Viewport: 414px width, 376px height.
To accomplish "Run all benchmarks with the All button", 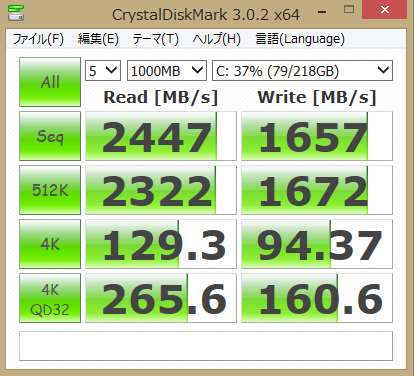I will click(x=50, y=82).
